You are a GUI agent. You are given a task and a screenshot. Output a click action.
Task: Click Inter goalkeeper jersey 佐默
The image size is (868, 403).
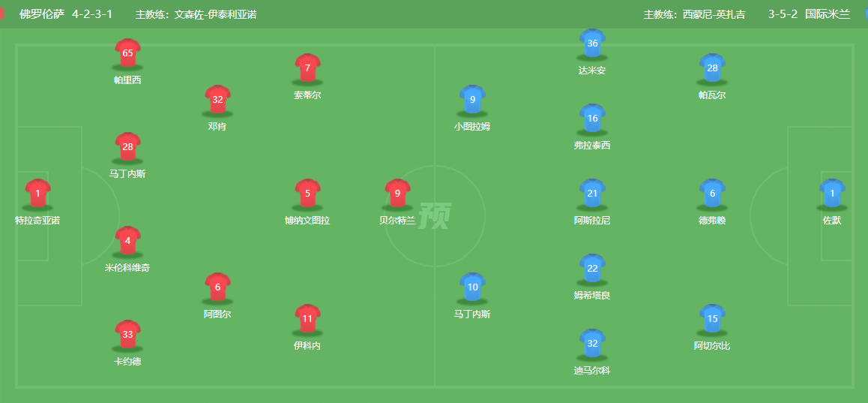pos(832,193)
